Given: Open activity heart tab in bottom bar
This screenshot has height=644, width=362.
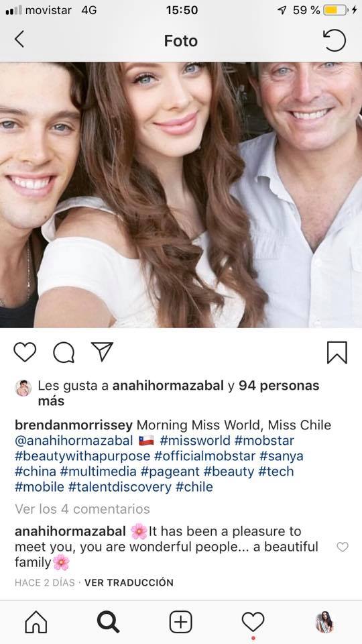Looking at the screenshot, I should (x=253, y=622).
